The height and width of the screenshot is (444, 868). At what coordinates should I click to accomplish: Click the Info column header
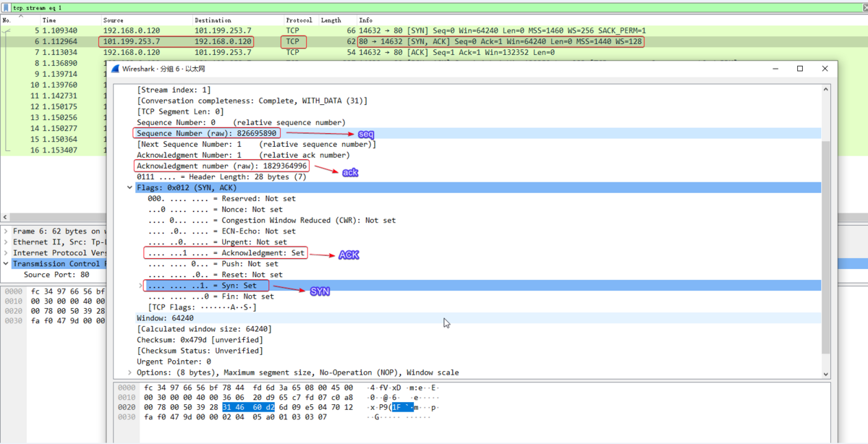click(x=612, y=20)
